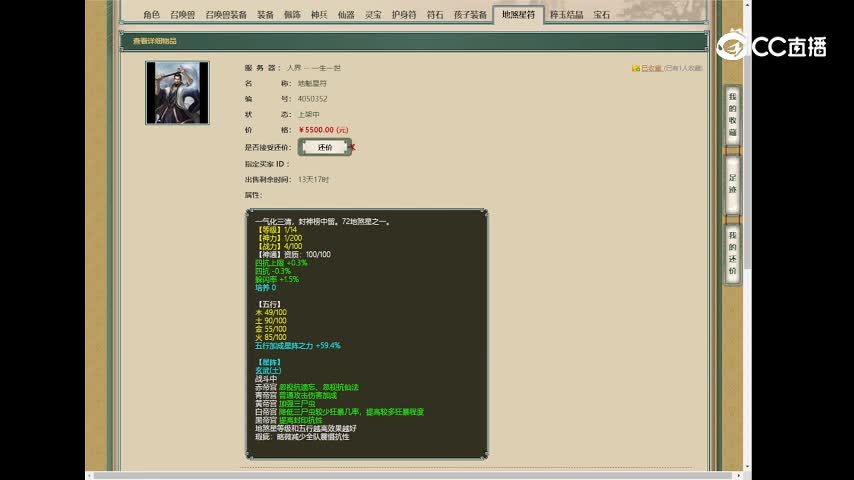
Task: Switch to the 仙器 tab
Action: coord(346,15)
